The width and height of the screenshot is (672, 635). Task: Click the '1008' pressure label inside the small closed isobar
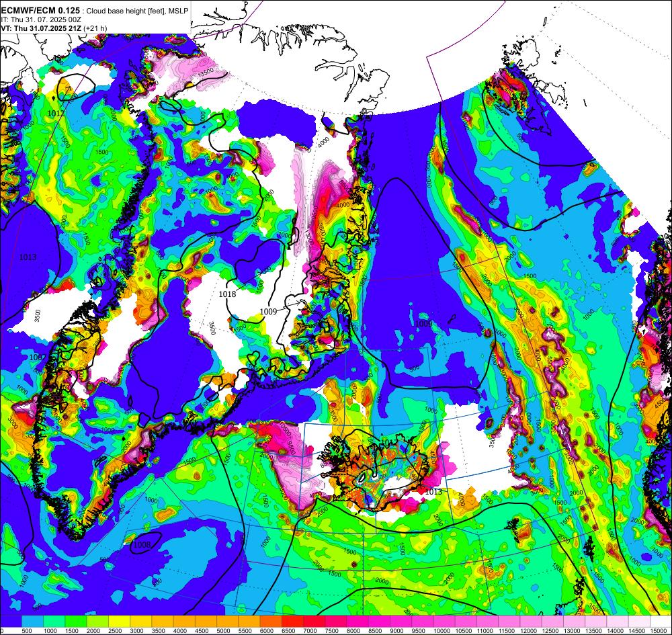(142, 544)
